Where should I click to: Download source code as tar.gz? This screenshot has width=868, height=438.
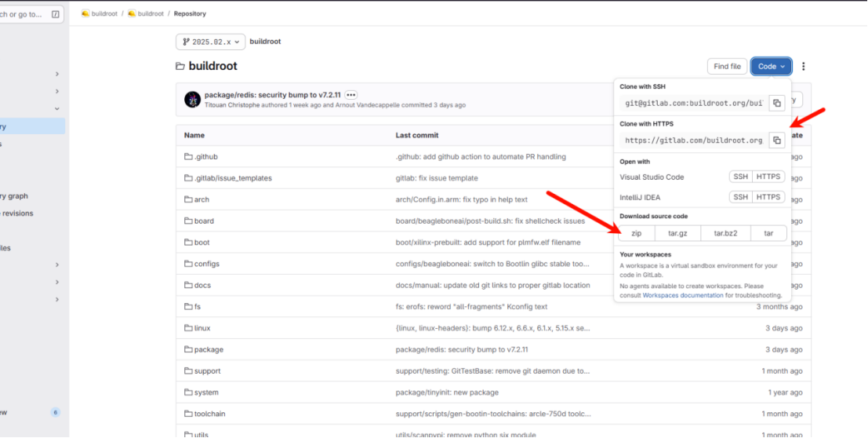click(677, 233)
